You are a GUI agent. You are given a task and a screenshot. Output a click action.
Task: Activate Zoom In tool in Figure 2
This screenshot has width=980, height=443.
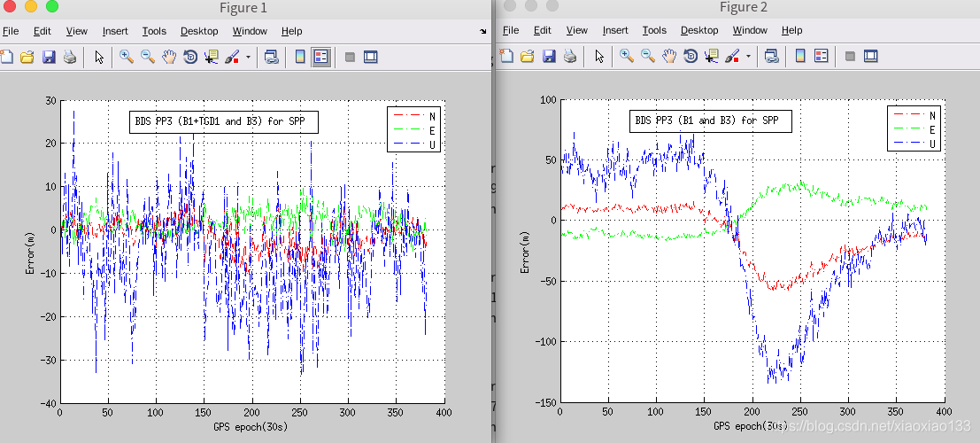(627, 57)
